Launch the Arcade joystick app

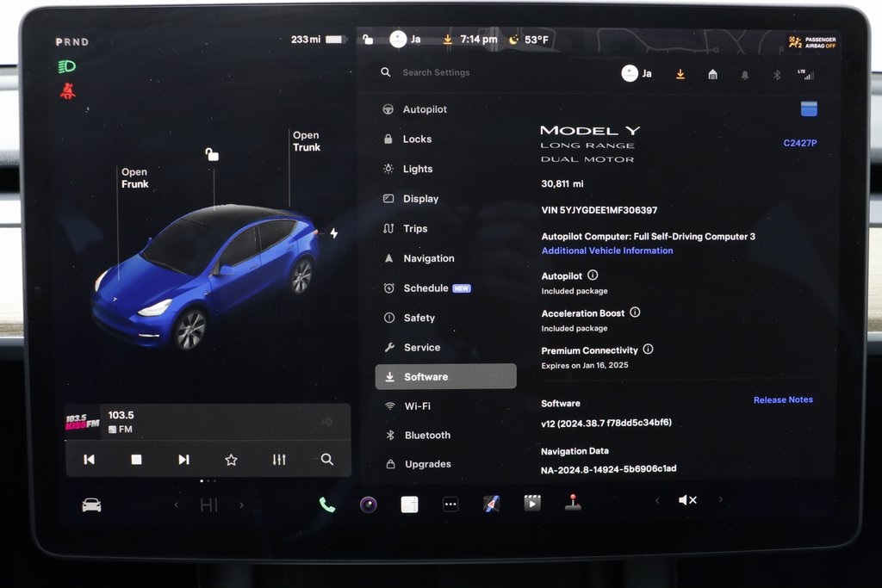point(573,503)
